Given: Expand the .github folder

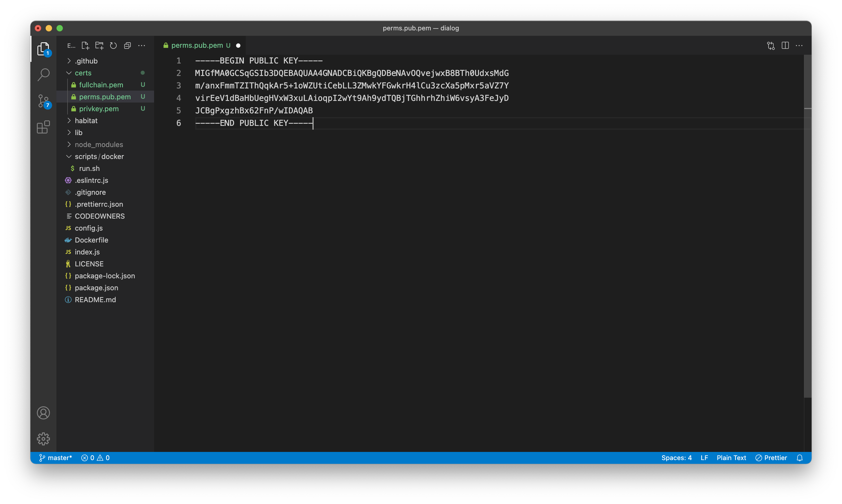Looking at the screenshot, I should pyautogui.click(x=105, y=61).
